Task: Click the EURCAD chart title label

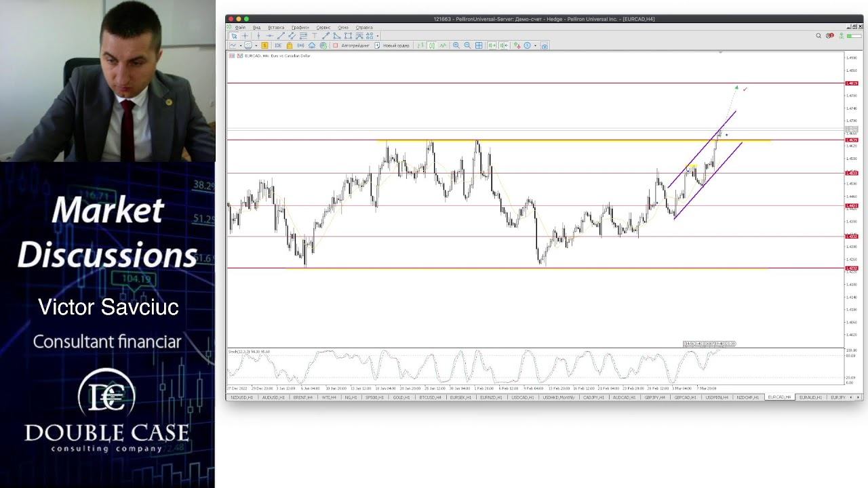Action: [277, 56]
